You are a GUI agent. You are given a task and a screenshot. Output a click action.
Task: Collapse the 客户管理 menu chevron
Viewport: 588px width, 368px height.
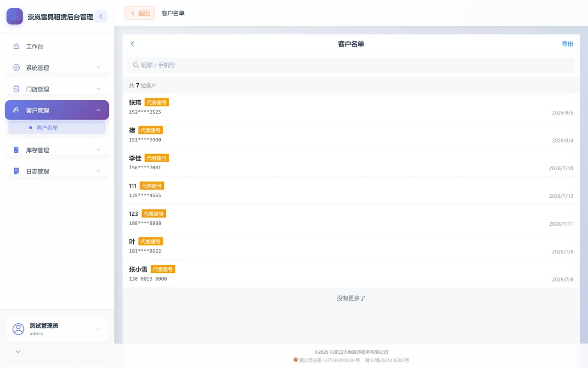tap(98, 110)
